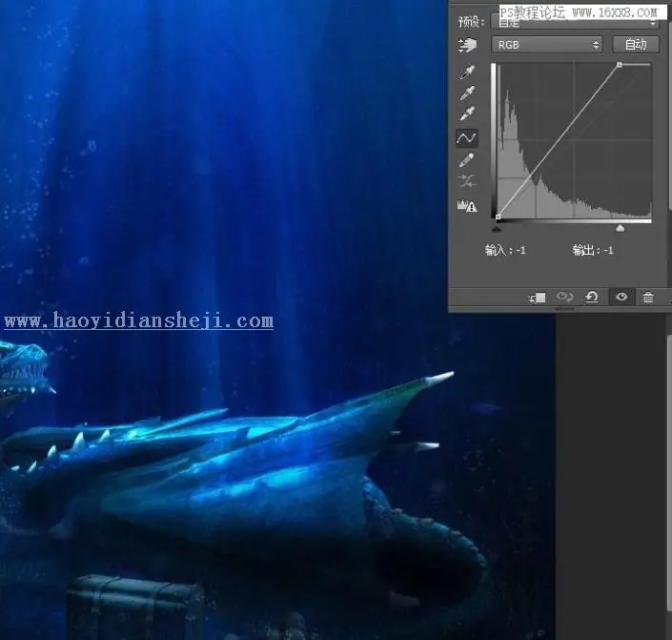Select the edit points curve tool
The height and width of the screenshot is (640, 672).
pyautogui.click(x=467, y=138)
